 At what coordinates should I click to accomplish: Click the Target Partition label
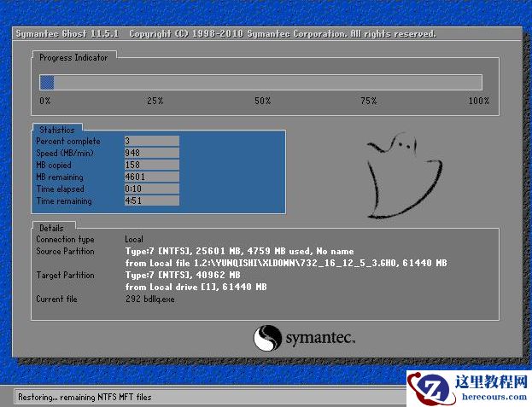65,276
